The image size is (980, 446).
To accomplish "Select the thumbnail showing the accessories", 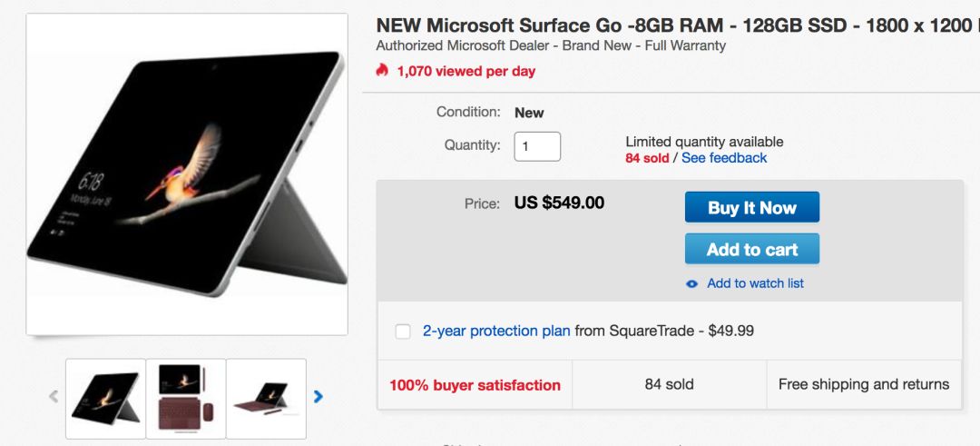I will [x=185, y=398].
